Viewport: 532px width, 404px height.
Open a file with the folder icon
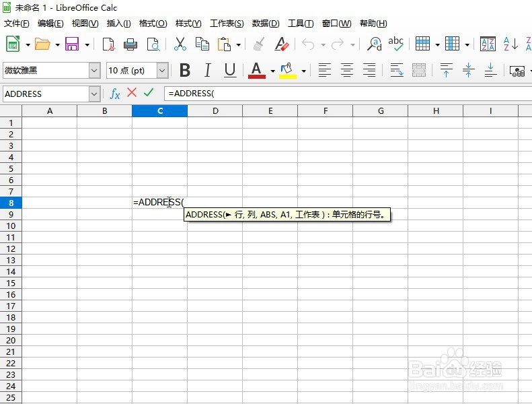tap(42, 44)
